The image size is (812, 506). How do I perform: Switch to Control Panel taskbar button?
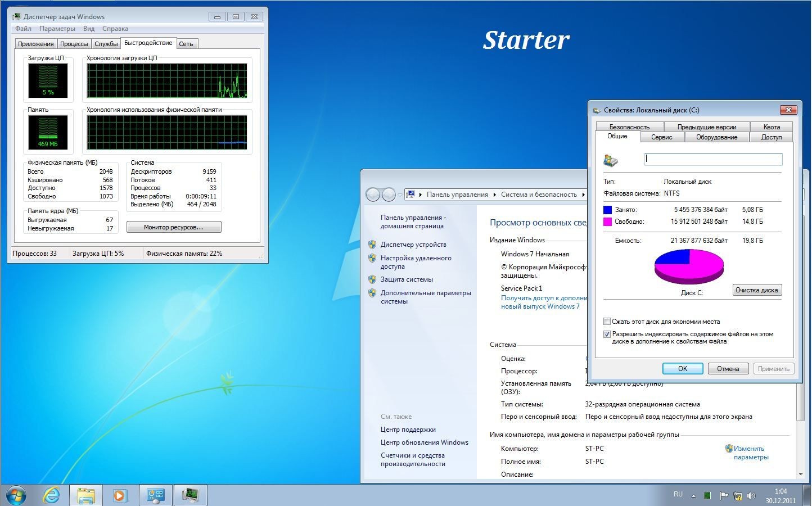point(155,495)
